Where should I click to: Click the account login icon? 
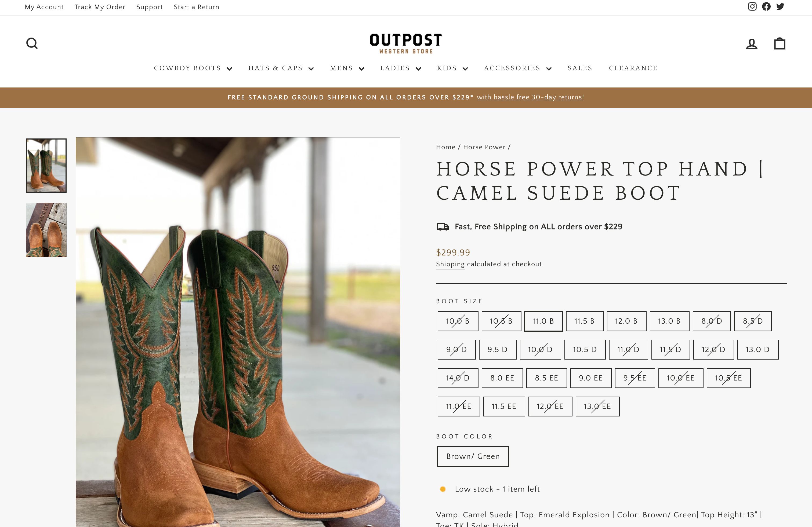pyautogui.click(x=752, y=44)
